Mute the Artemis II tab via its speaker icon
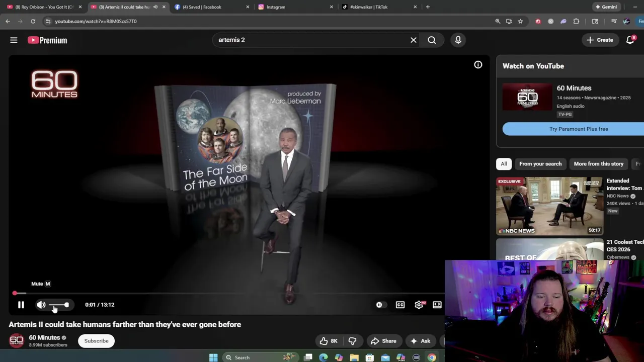This screenshot has height=362, width=644. (155, 7)
